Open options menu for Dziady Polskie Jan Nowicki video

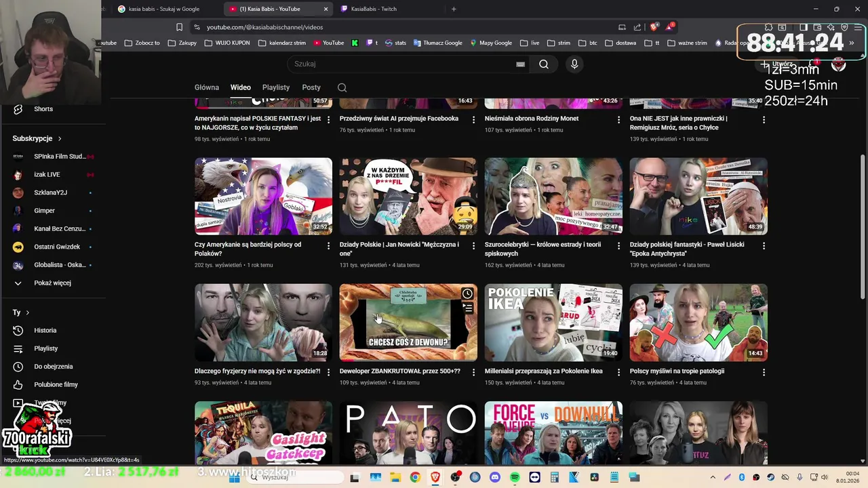(x=474, y=245)
